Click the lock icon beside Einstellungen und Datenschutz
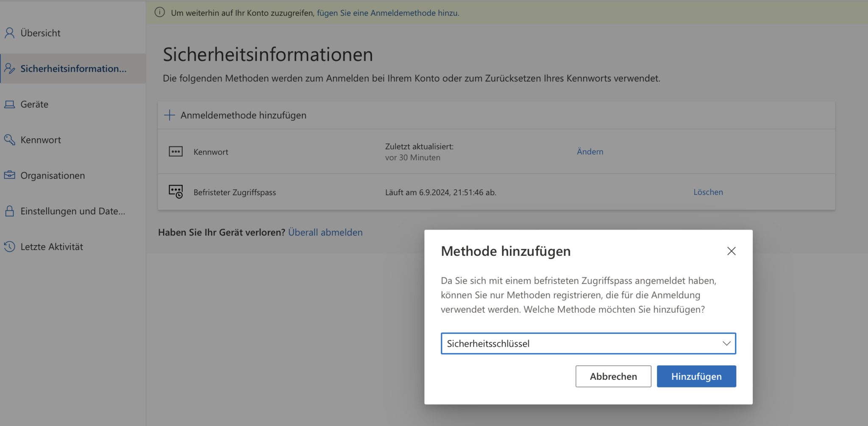The height and width of the screenshot is (426, 868). pyautogui.click(x=9, y=211)
